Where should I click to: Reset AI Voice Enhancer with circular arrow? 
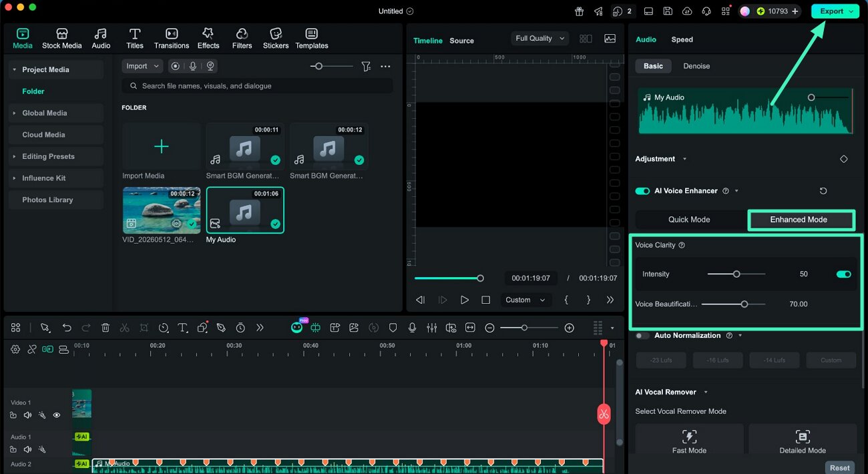(823, 191)
